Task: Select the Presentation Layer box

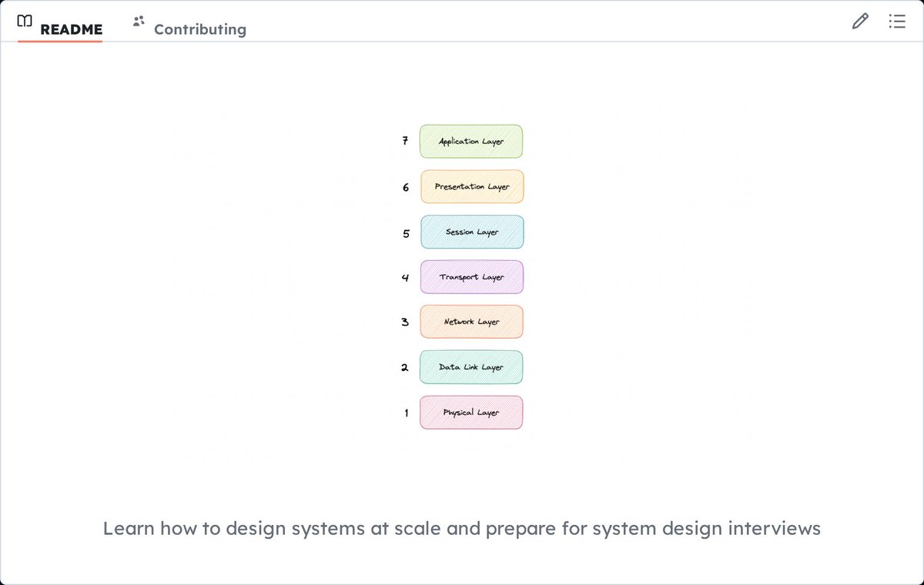Action: pyautogui.click(x=472, y=187)
